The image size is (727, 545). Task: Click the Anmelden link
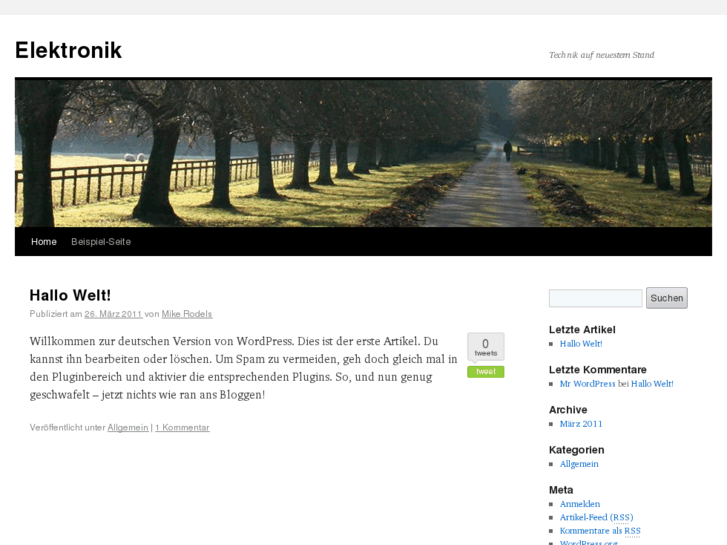click(x=580, y=504)
